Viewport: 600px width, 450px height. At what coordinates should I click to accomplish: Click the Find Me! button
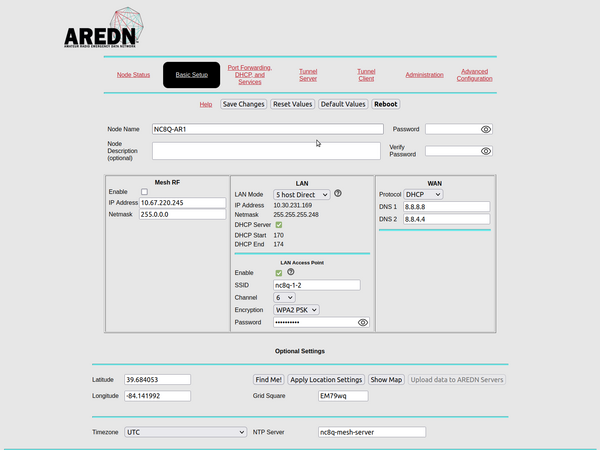[x=269, y=380]
